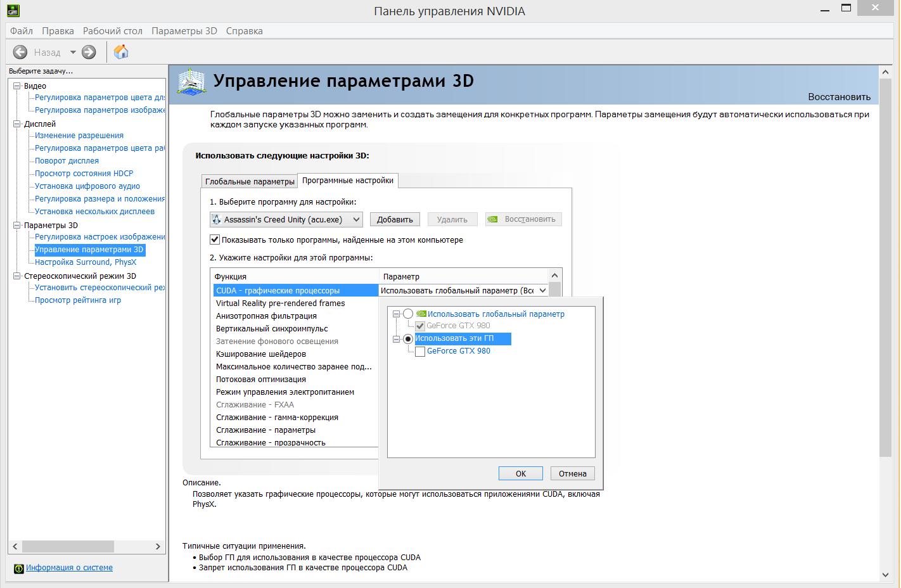Screen dimensions: 901x588
Task: Select CUDA - графические процессоры row
Action: 296,290
